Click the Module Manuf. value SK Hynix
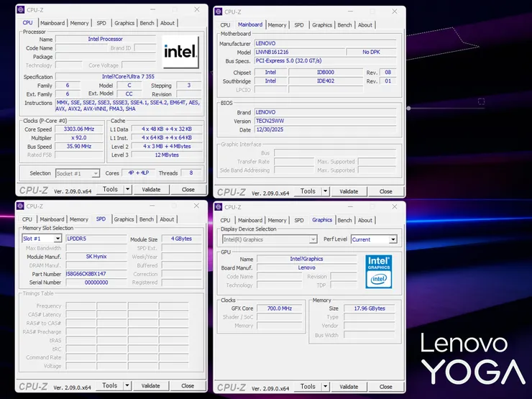This screenshot has height=399, width=532. (x=96, y=257)
